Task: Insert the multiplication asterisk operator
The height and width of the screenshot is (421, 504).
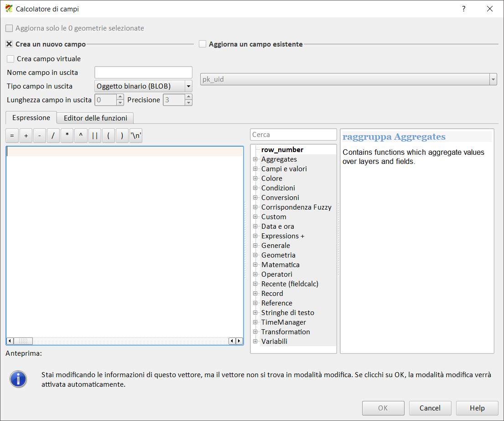Action: (67, 136)
